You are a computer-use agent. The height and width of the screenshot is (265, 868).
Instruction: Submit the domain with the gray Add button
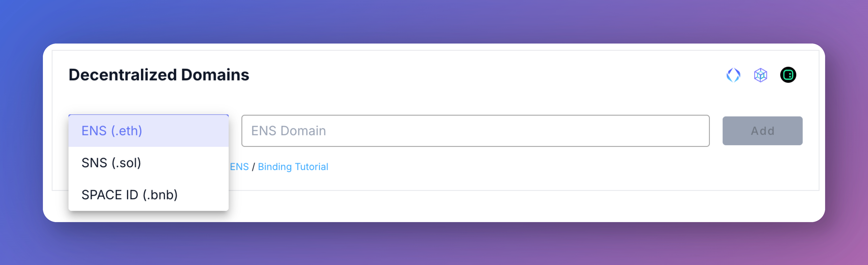click(x=762, y=131)
